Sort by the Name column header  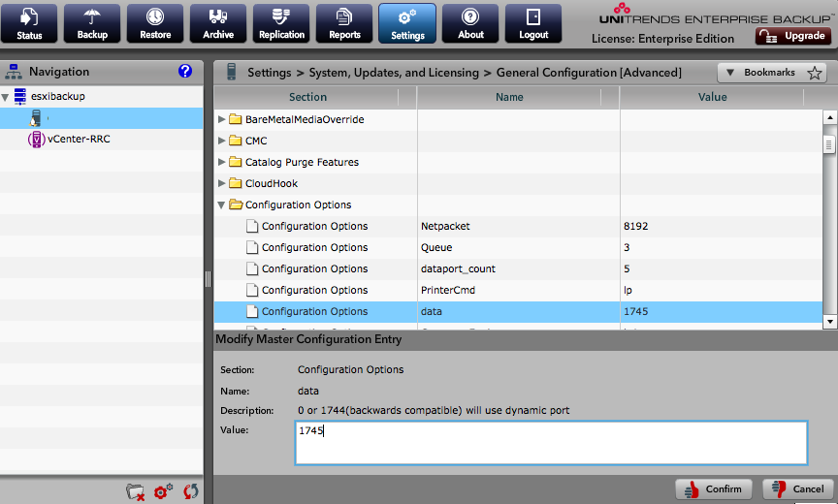(x=509, y=97)
